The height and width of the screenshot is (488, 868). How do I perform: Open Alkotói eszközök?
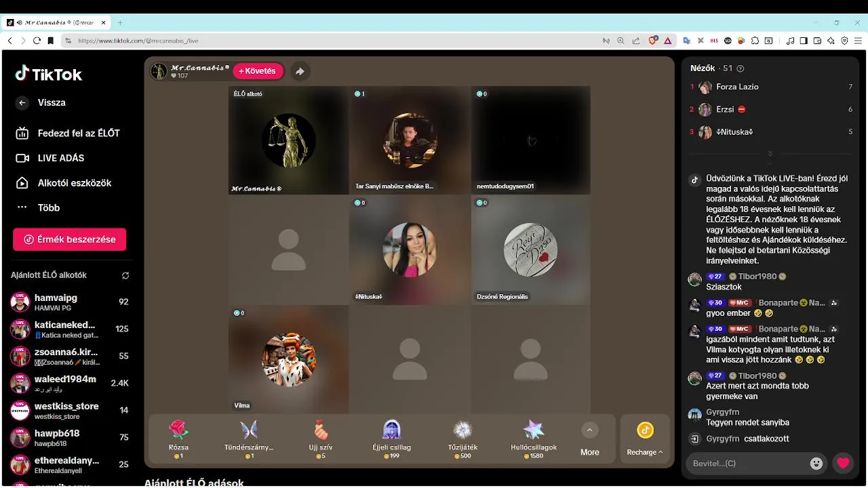pyautogui.click(x=63, y=183)
